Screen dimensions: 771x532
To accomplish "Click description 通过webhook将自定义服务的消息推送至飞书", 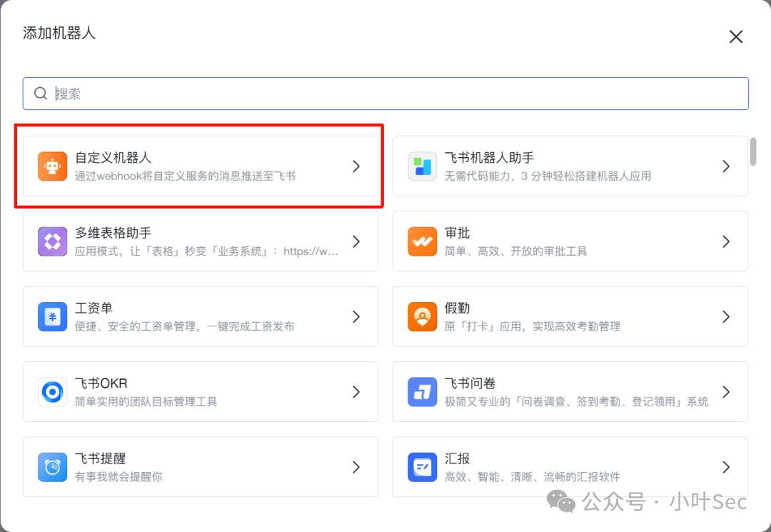I will pos(186,176).
